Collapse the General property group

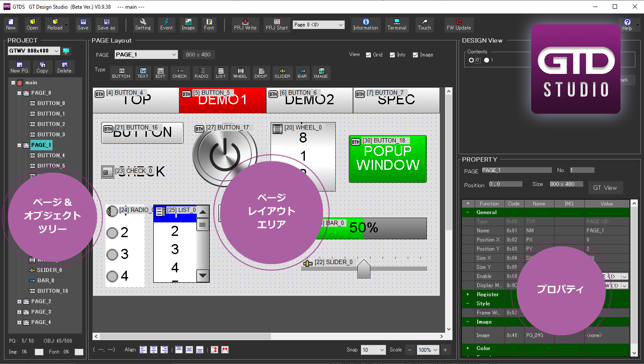[x=468, y=212]
